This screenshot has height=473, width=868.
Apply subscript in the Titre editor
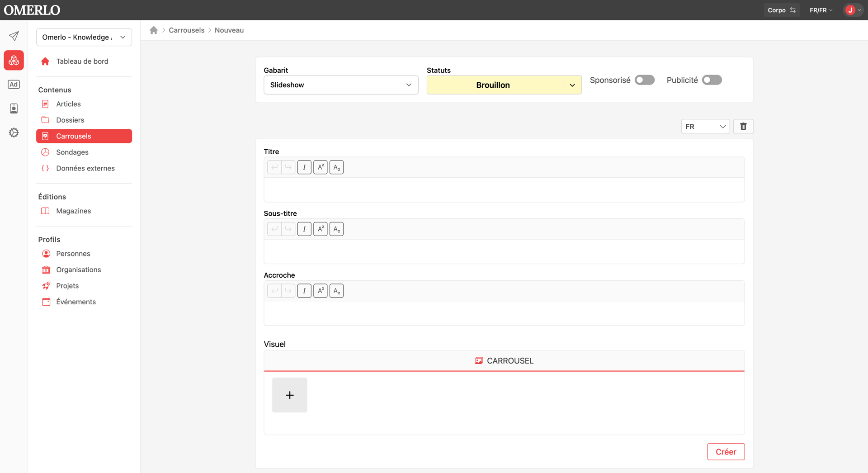pyautogui.click(x=336, y=167)
